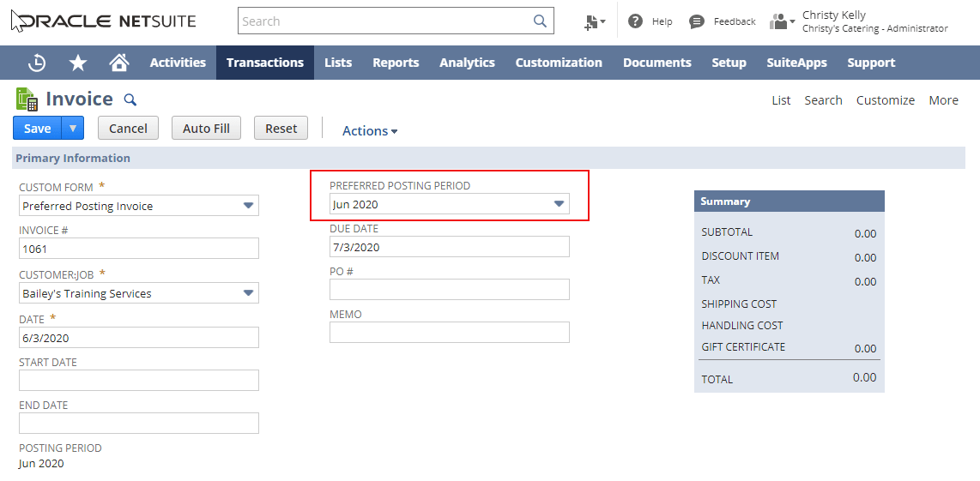Click the Due Date field
980x481 pixels.
[450, 247]
